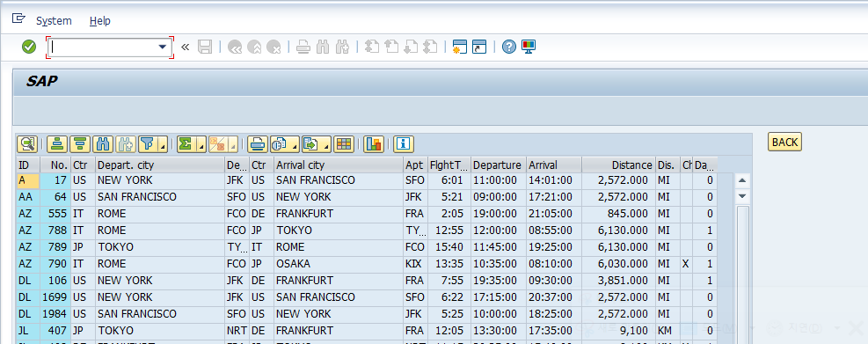Screen dimensions: 868x344
Task: Click the 3,851.000 distance cell
Action: (x=618, y=281)
